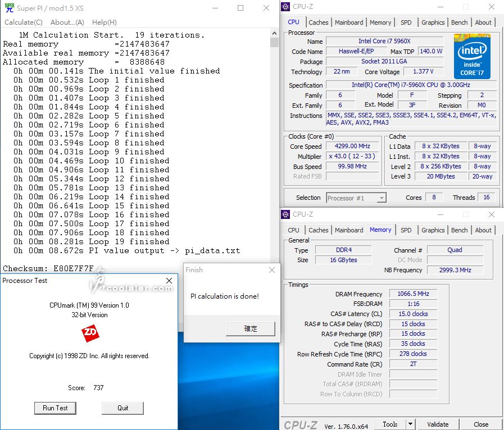The width and height of the screenshot is (504, 430).
Task: Open About menu in Super PI
Action: (x=67, y=22)
